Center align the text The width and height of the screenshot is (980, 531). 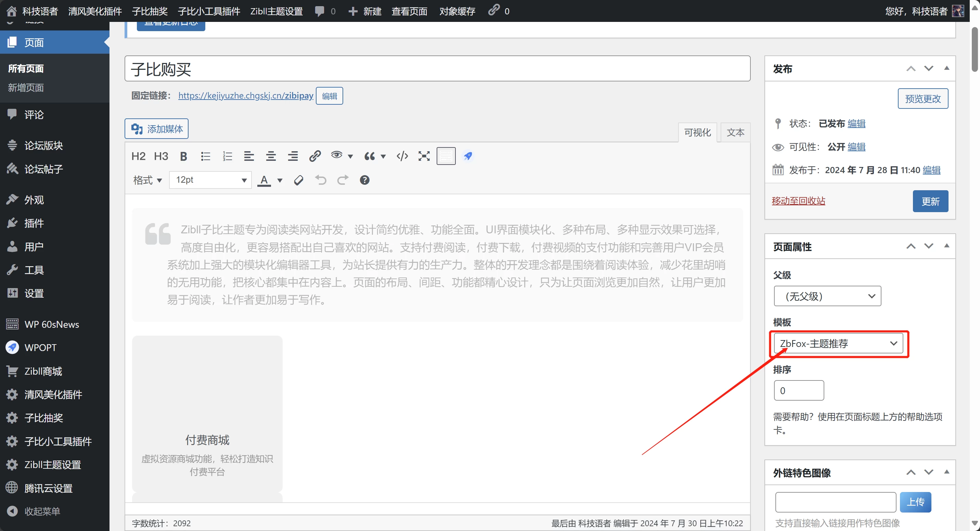pos(271,156)
